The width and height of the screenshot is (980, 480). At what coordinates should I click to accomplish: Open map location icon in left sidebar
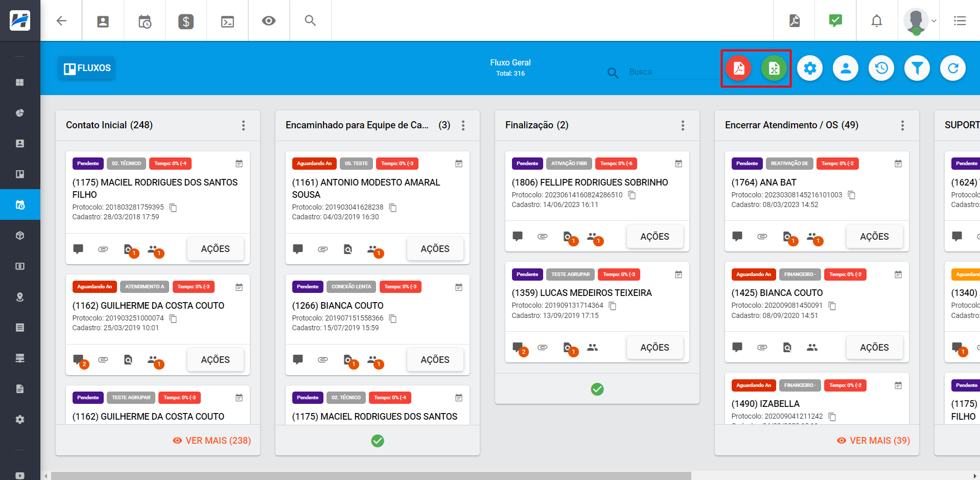[20, 297]
